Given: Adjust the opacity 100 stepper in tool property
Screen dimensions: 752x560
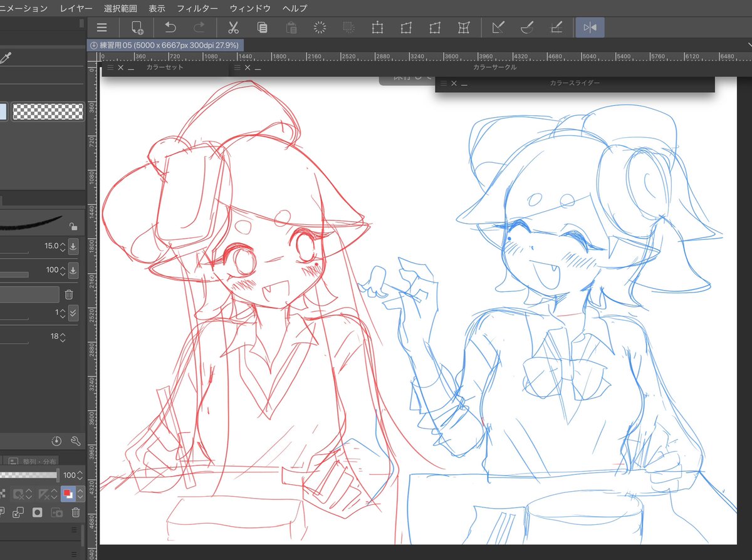Looking at the screenshot, I should click(x=63, y=270).
